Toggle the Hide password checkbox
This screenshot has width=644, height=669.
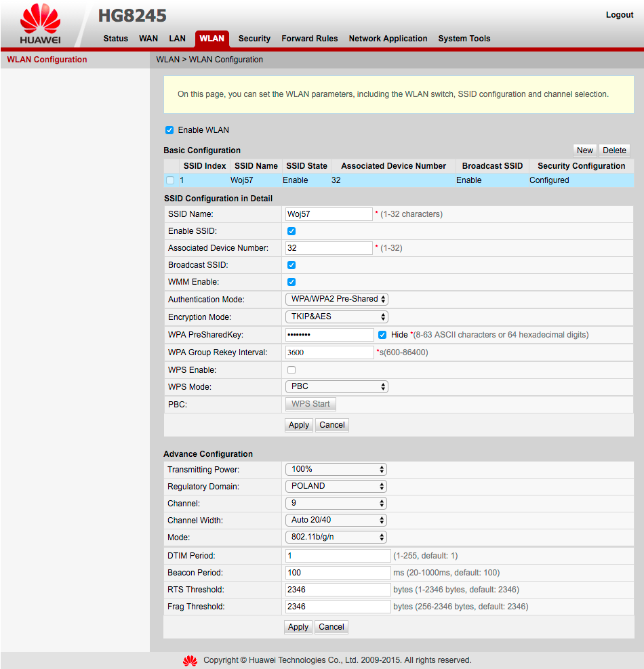pos(382,335)
